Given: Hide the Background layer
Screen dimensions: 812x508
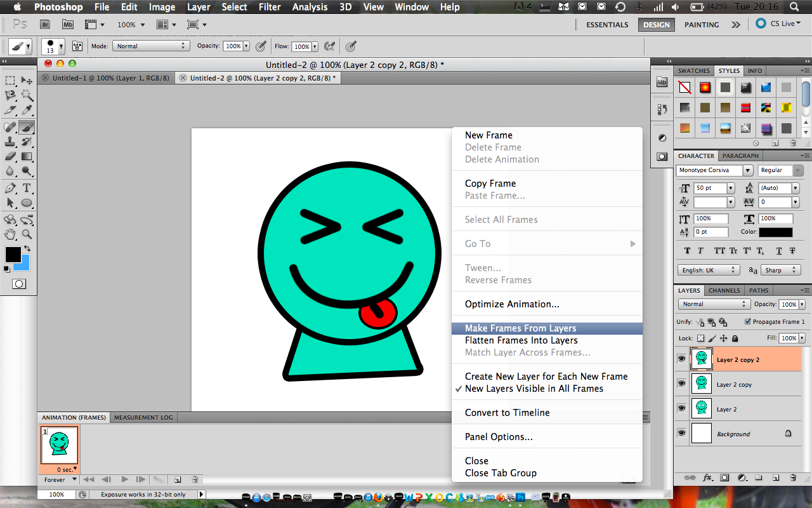Looking at the screenshot, I should (x=681, y=434).
